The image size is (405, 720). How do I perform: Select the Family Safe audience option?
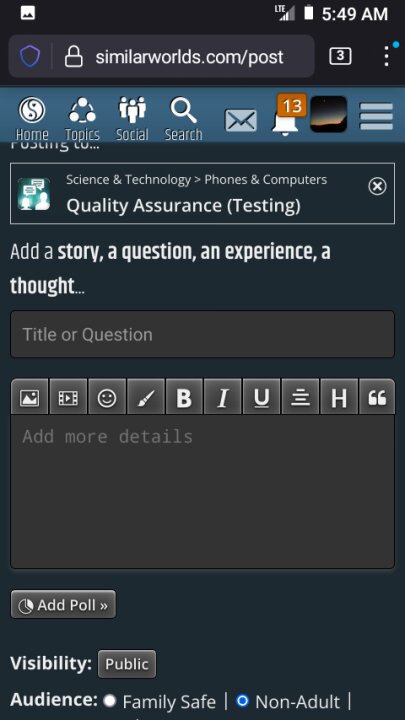pos(109,701)
